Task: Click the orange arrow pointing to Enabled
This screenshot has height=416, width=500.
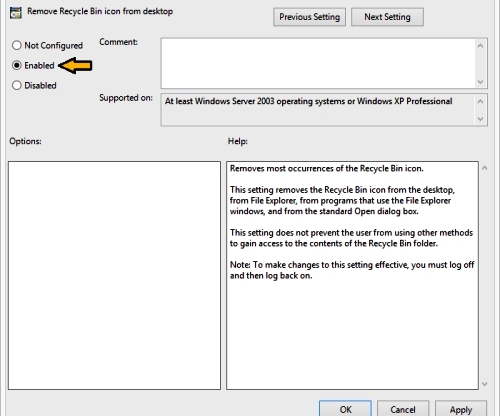Action: 76,65
